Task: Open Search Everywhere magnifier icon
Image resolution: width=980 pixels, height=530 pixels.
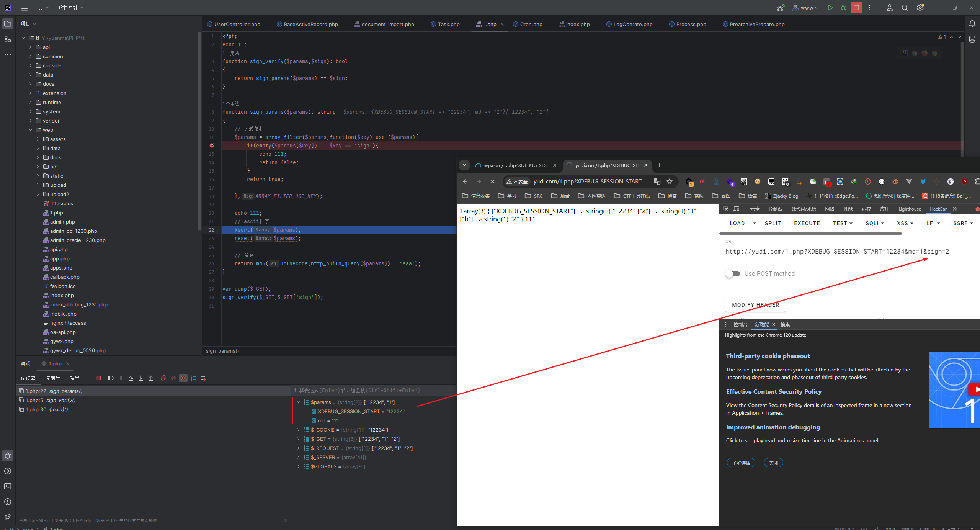Action: pyautogui.click(x=905, y=8)
